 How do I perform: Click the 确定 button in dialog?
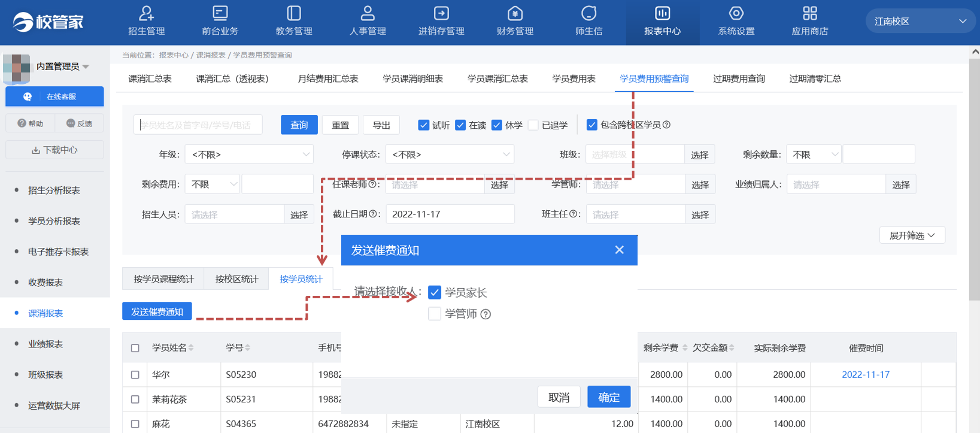click(x=608, y=397)
